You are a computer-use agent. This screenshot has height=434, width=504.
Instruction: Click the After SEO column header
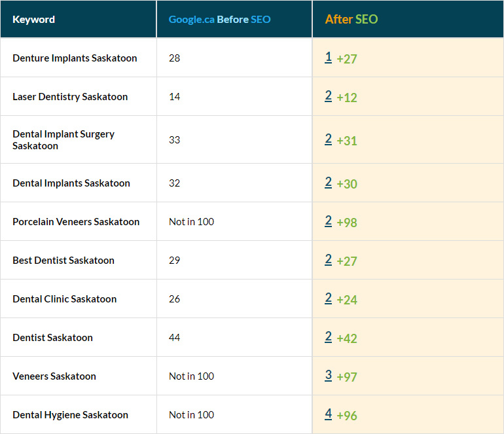point(351,19)
